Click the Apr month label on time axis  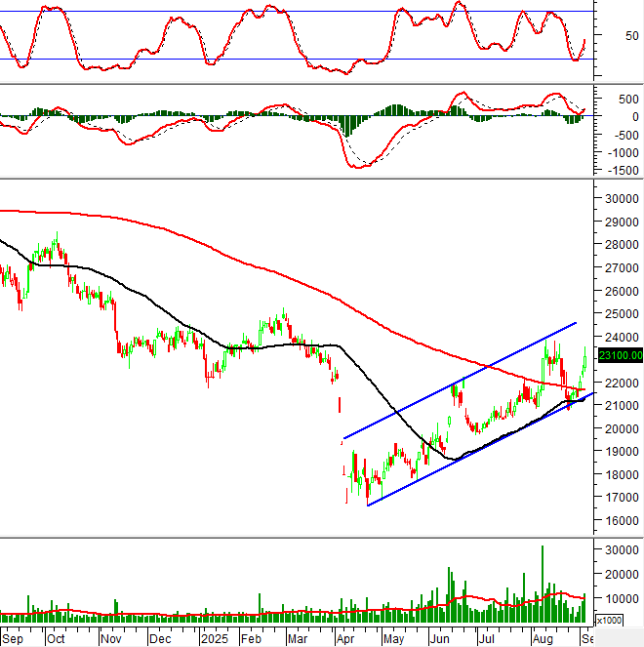pos(345,638)
